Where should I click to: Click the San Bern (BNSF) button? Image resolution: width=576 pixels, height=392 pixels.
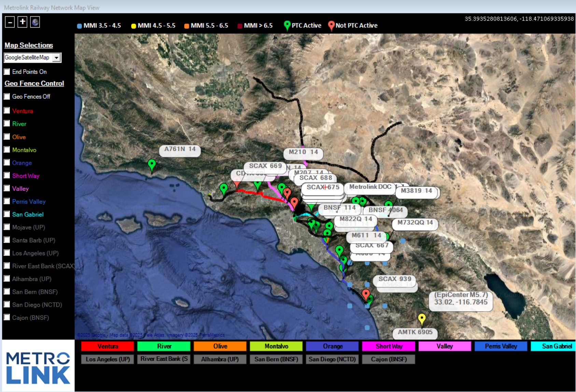tap(276, 359)
